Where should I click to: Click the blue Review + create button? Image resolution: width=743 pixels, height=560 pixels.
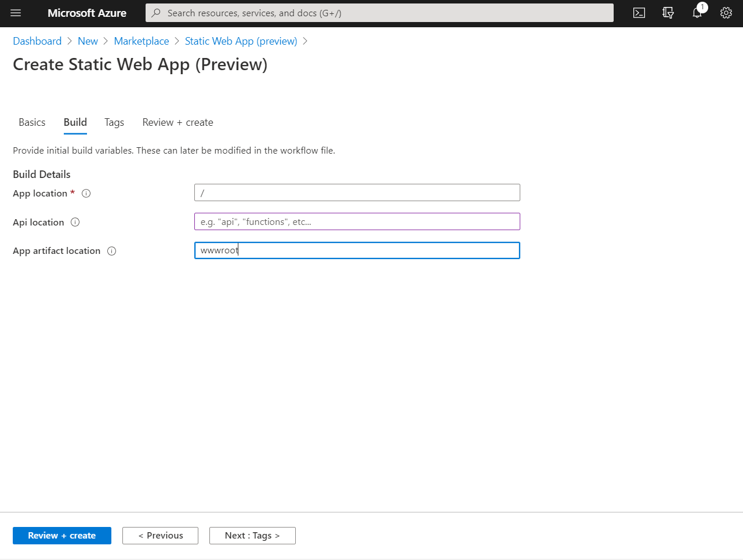62,536
